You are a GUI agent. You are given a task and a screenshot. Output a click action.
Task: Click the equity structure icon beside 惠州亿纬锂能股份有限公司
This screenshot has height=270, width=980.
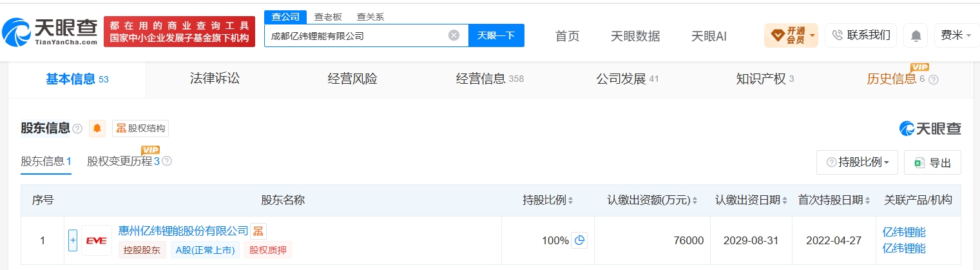click(x=258, y=231)
